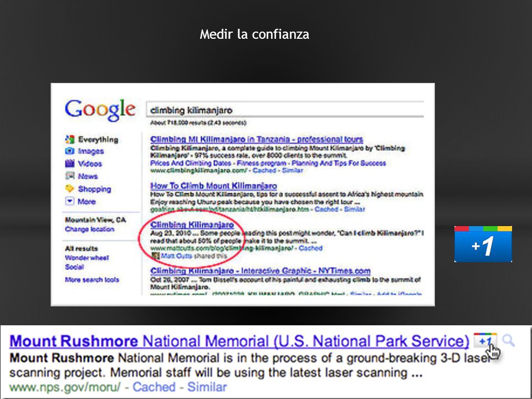
Task: Click the News newspaper icon
Action: tap(70, 176)
